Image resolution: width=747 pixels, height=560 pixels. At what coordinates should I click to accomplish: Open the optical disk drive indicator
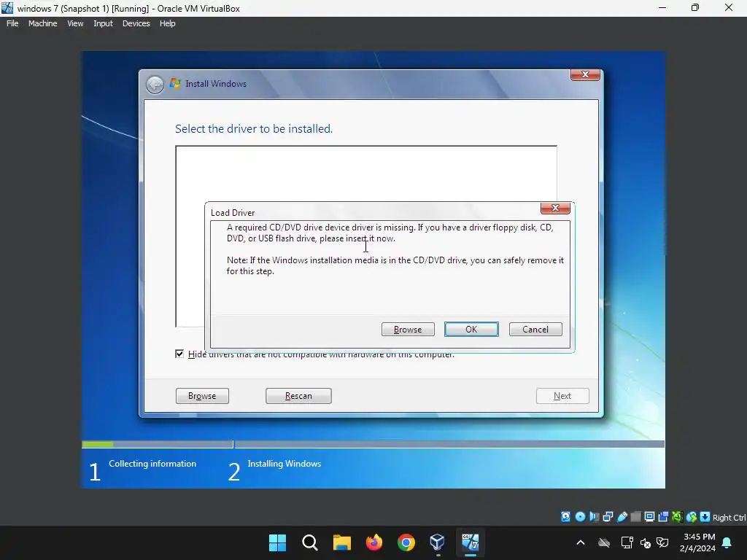[580, 517]
